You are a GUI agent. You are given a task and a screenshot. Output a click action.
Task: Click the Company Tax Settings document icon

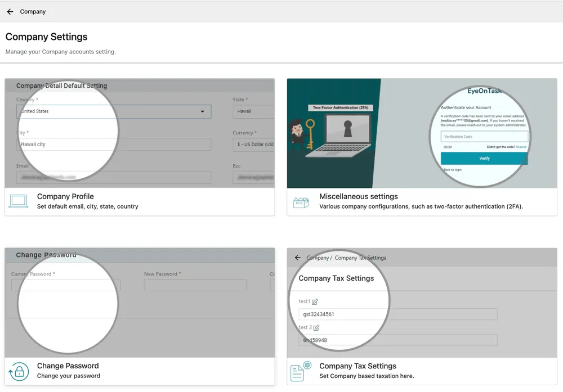tap(301, 371)
